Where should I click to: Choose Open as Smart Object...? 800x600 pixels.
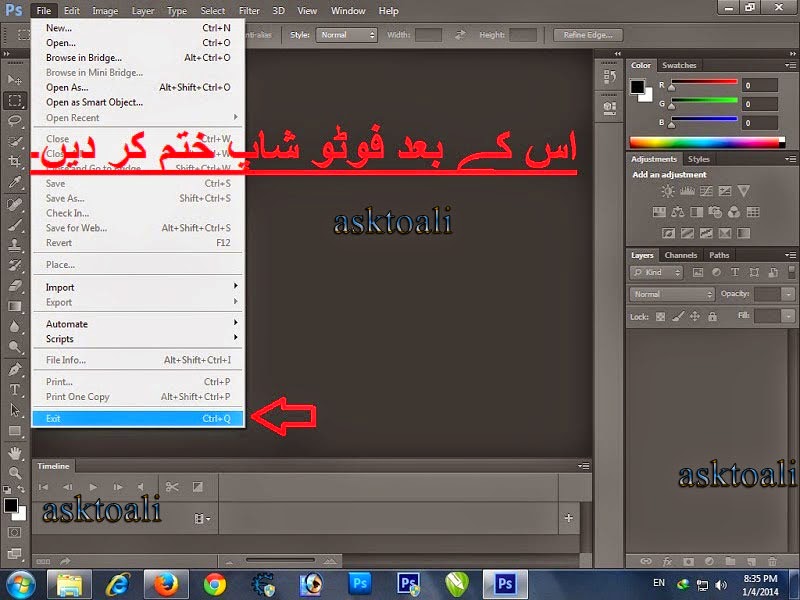(x=138, y=102)
